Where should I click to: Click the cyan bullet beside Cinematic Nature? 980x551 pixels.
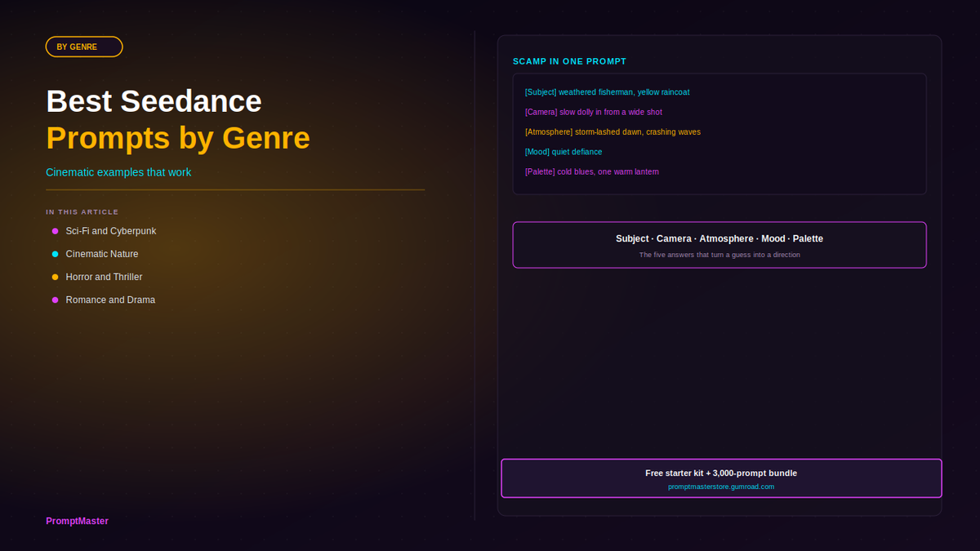(56, 254)
